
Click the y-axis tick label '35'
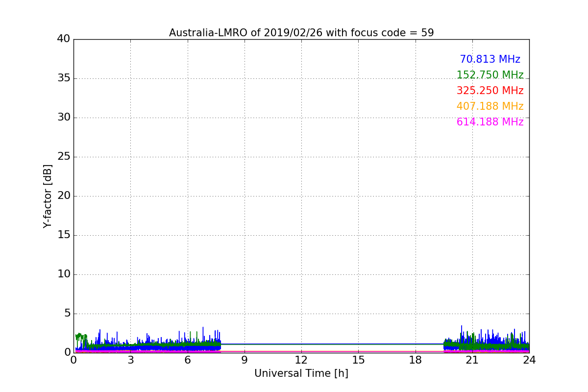click(x=64, y=78)
